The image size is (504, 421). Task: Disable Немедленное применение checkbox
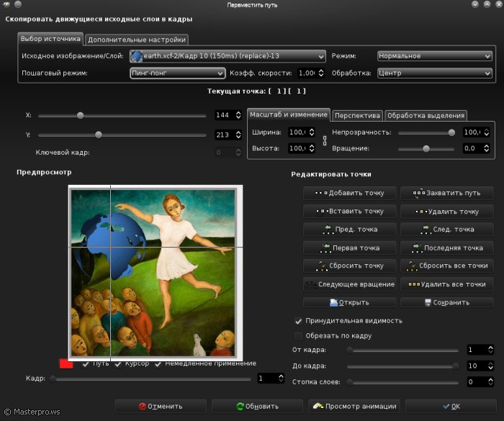(158, 364)
